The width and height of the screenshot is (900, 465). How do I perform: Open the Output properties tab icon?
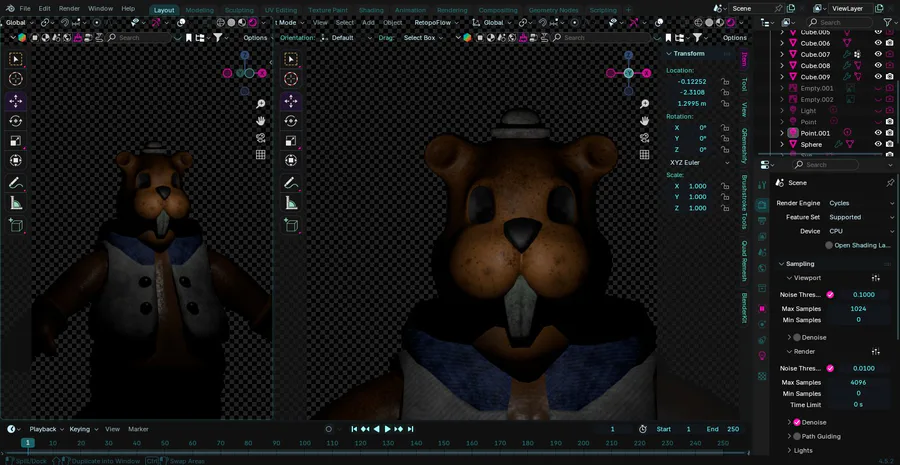pos(762,220)
